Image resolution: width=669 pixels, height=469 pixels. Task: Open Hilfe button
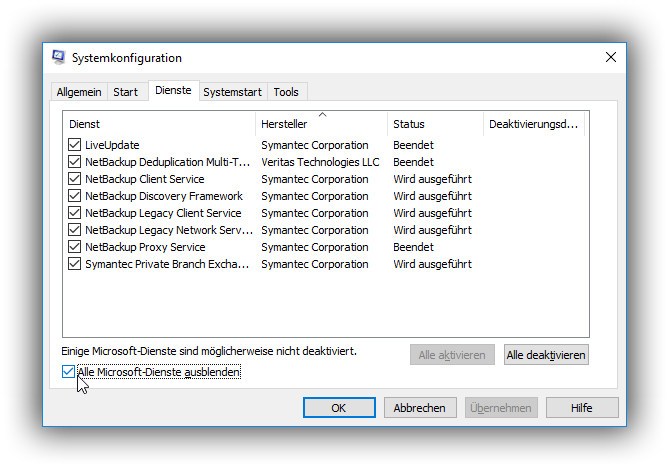582,408
